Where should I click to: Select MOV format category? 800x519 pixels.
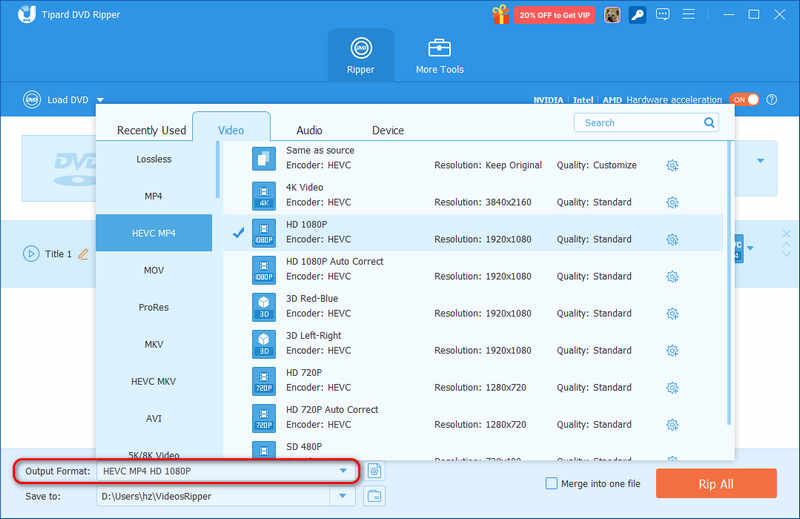point(154,270)
